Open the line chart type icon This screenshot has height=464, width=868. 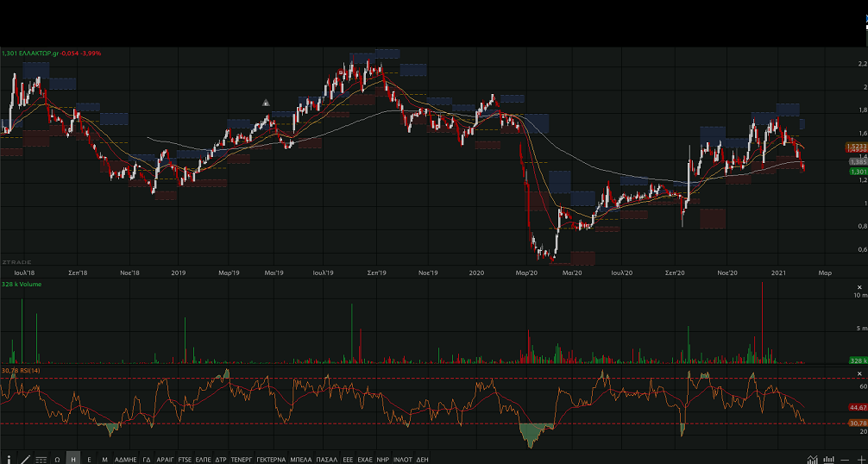[x=813, y=459]
